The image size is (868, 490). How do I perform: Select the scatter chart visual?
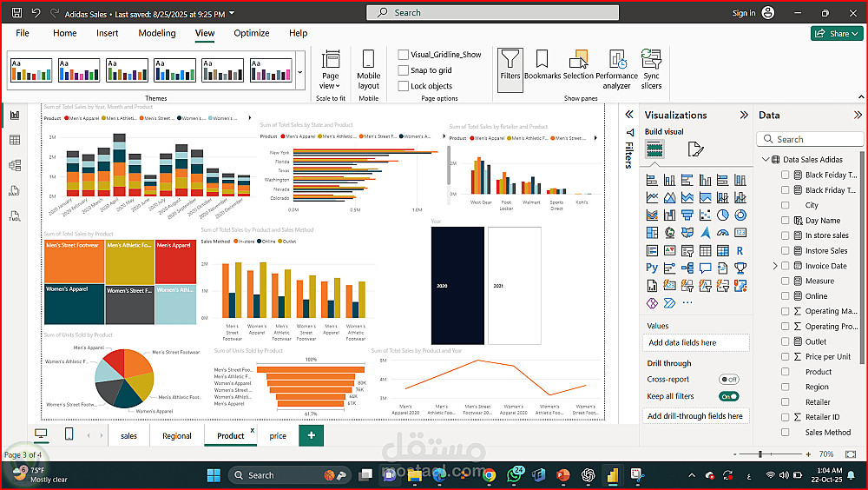pyautogui.click(x=705, y=215)
